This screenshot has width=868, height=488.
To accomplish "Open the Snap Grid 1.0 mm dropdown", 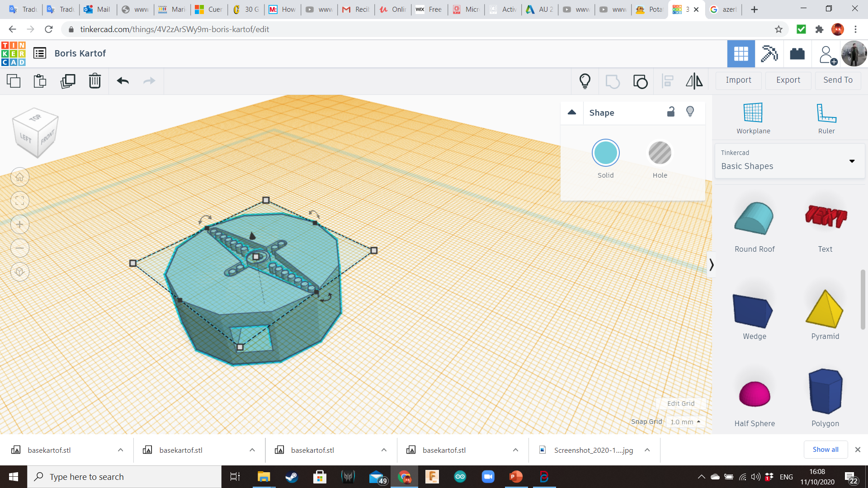I will click(x=685, y=422).
